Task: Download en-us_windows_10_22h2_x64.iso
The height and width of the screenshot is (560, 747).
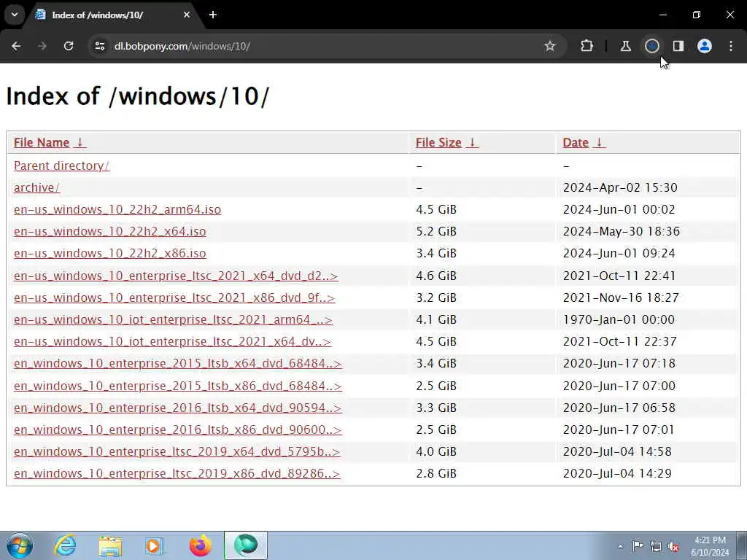Action: [110, 231]
